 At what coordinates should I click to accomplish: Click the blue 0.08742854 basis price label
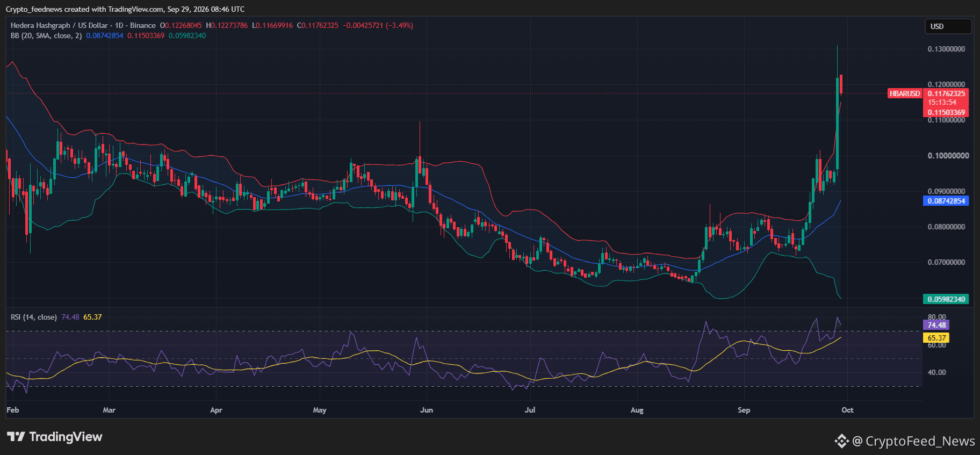946,201
